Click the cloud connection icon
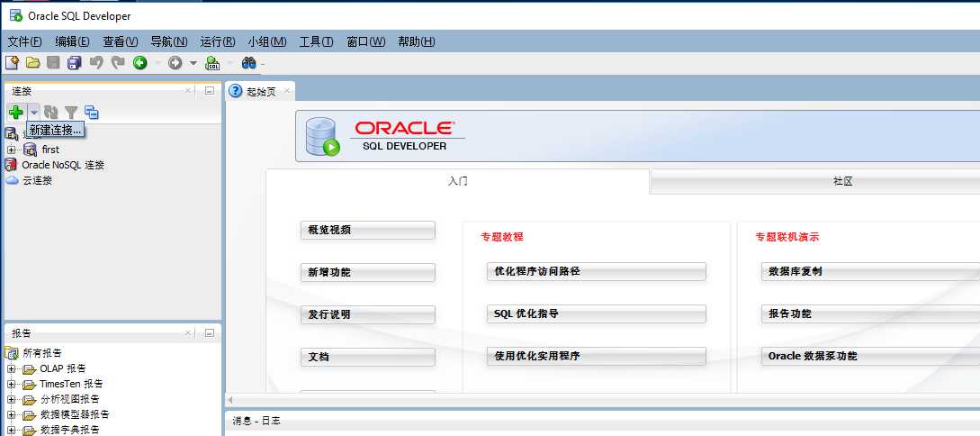The width and height of the screenshot is (980, 436). (12, 180)
